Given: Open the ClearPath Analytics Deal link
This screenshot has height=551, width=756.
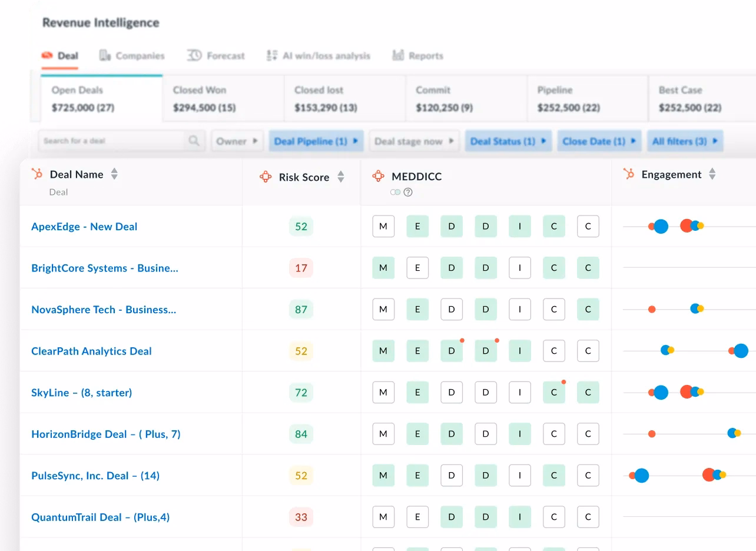Looking at the screenshot, I should pos(91,351).
